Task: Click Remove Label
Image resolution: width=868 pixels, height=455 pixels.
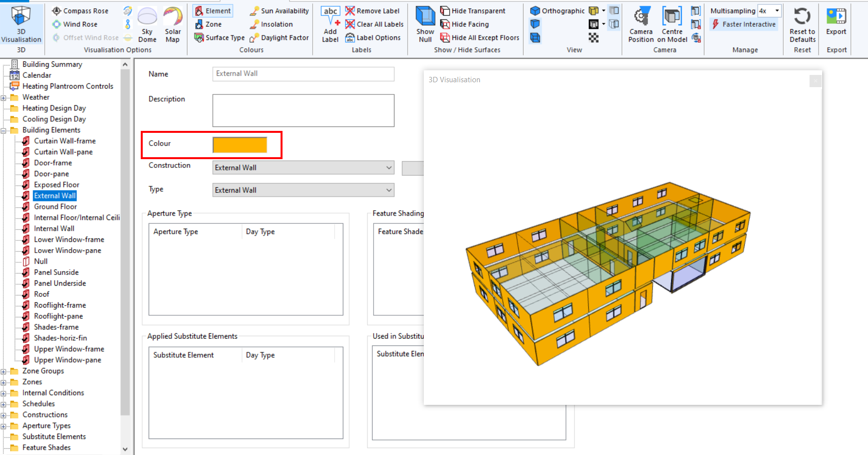Action: (372, 11)
